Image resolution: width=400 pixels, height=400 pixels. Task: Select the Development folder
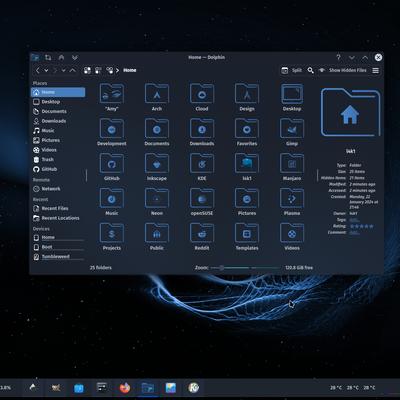pyautogui.click(x=112, y=132)
